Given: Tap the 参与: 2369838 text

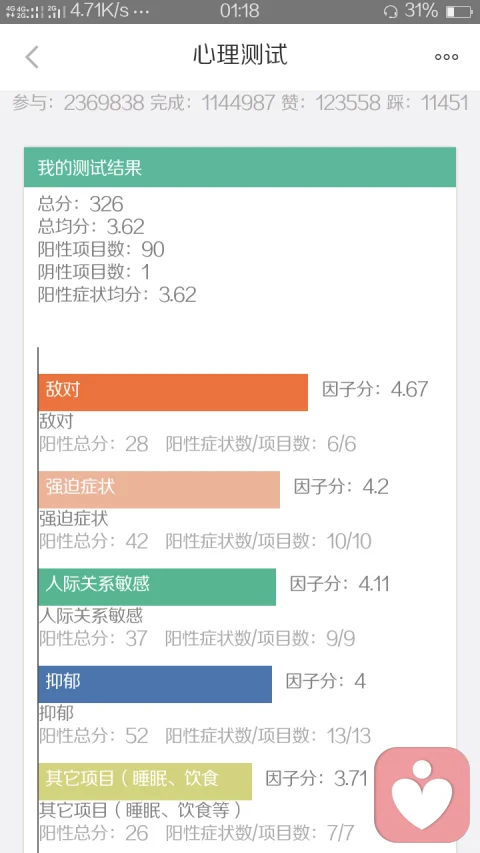Looking at the screenshot, I should (x=78, y=102).
